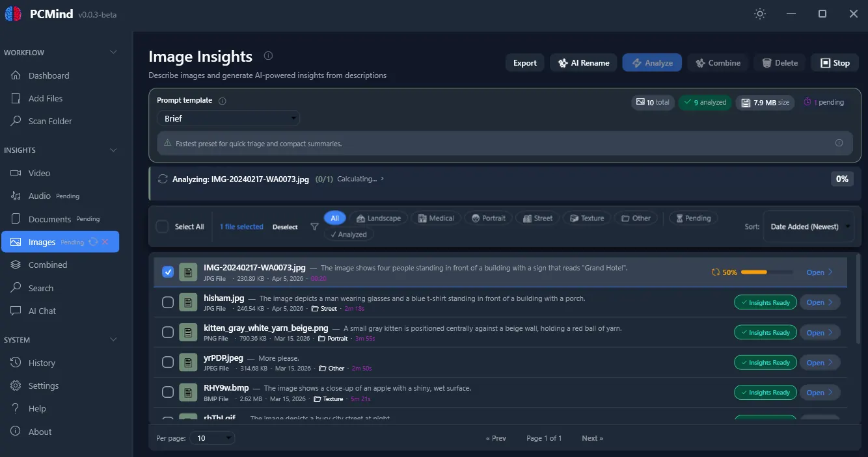This screenshot has width=868, height=457.
Task: Click the Export button
Action: [524, 62]
